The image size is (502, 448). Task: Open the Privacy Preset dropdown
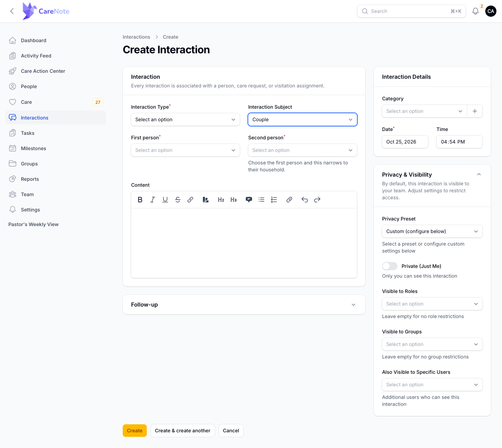[x=432, y=231]
